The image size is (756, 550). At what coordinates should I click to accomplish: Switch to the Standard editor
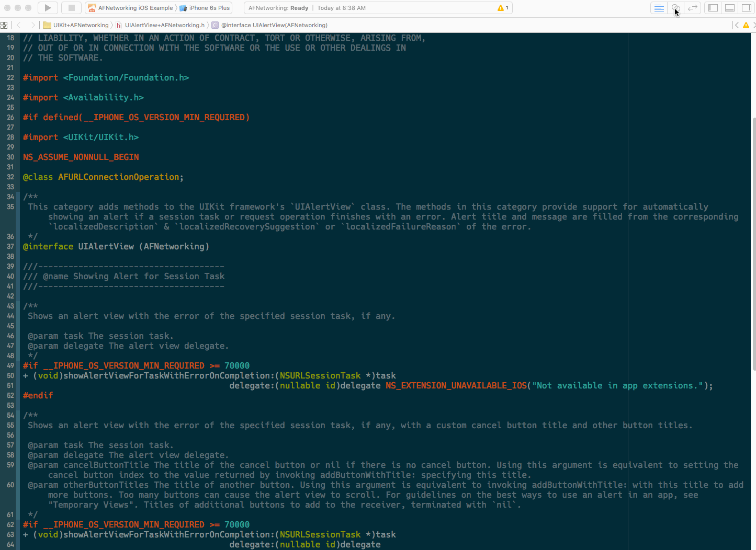click(659, 8)
